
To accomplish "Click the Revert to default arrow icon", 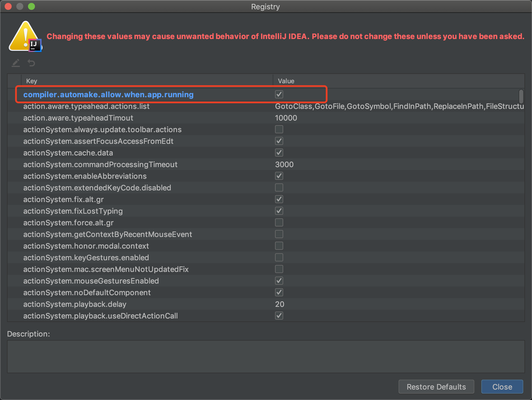I will click(31, 63).
